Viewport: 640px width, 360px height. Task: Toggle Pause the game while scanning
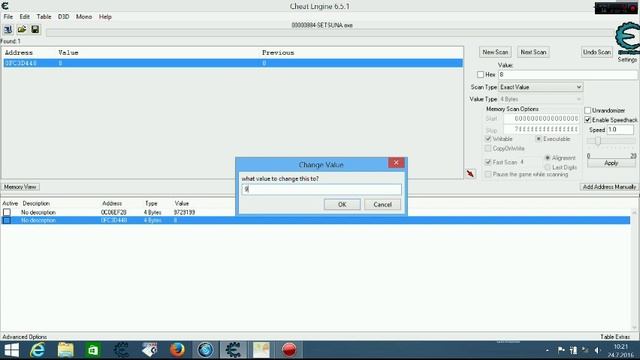pos(488,174)
